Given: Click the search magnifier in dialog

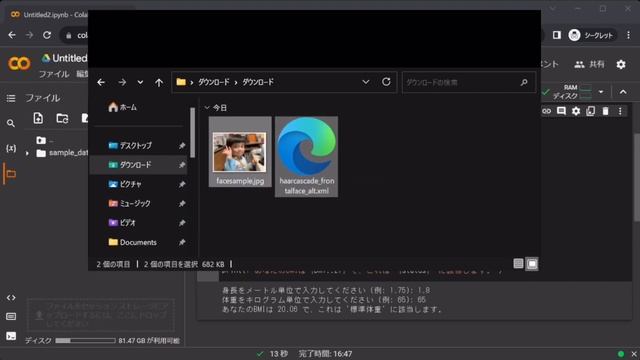Looking at the screenshot, I should [x=524, y=82].
